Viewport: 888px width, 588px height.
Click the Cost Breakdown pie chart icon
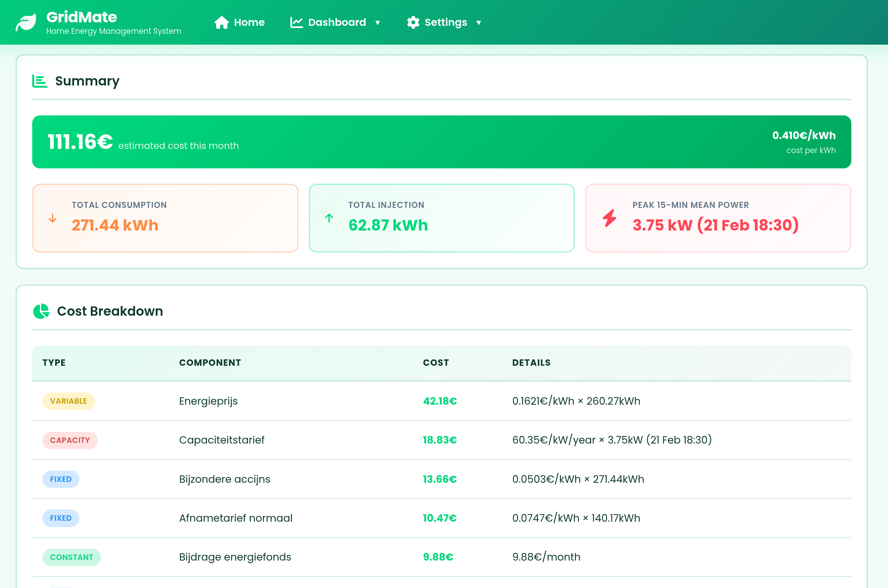41,311
